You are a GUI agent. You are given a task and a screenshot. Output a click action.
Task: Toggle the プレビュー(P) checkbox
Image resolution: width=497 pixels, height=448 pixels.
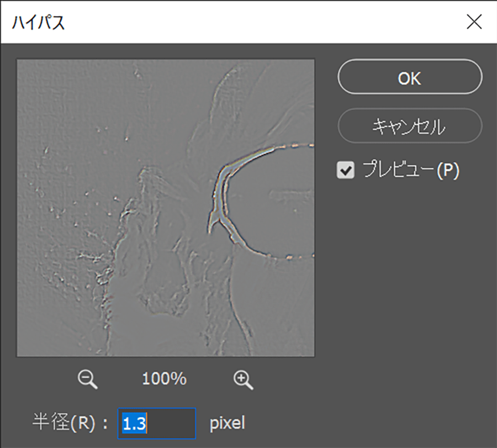click(345, 170)
